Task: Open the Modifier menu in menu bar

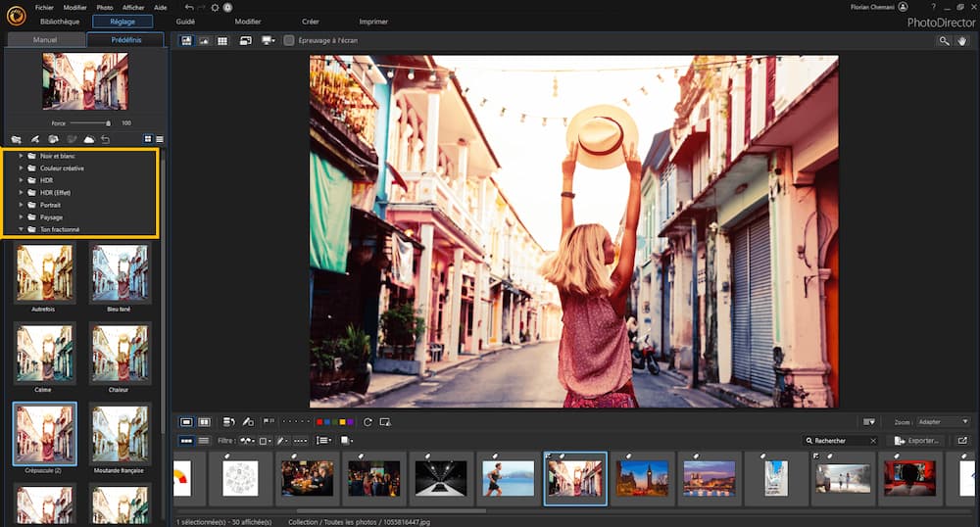Action: click(75, 8)
